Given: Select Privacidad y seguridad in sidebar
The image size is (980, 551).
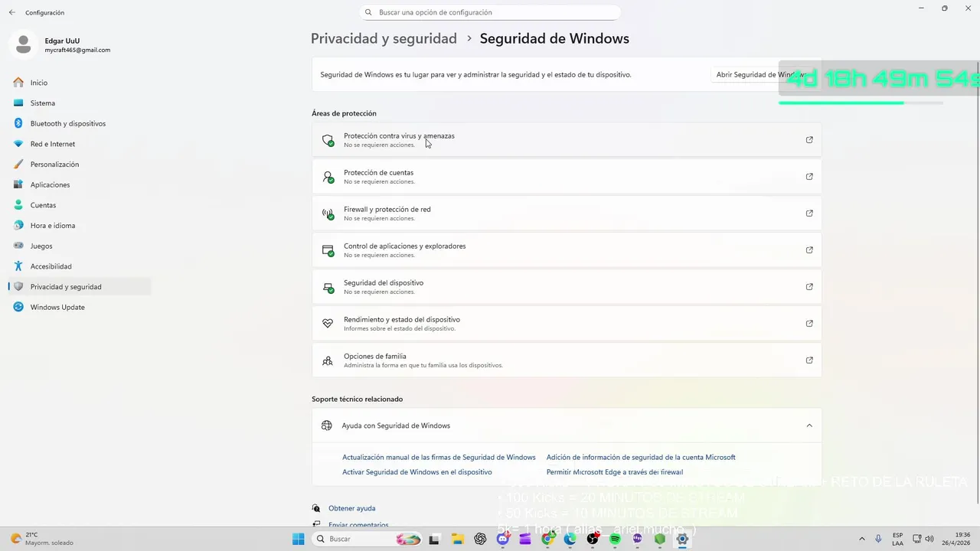Looking at the screenshot, I should (x=80, y=286).
